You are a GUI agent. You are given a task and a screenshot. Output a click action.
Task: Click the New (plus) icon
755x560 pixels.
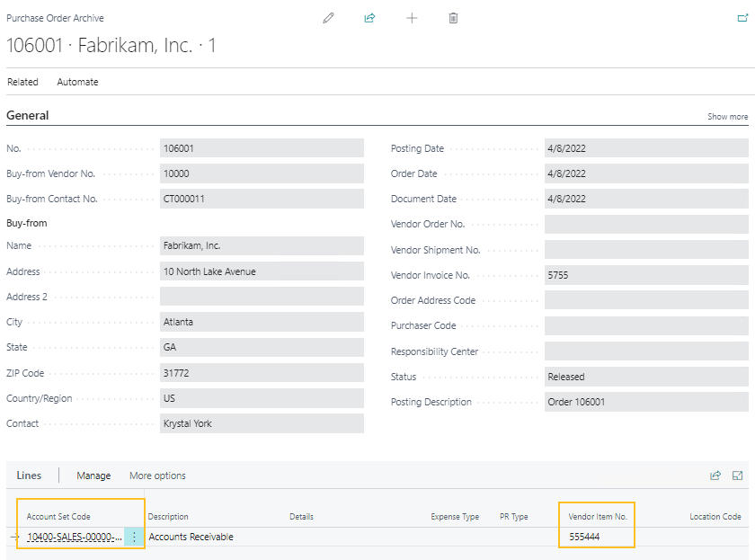pos(412,17)
